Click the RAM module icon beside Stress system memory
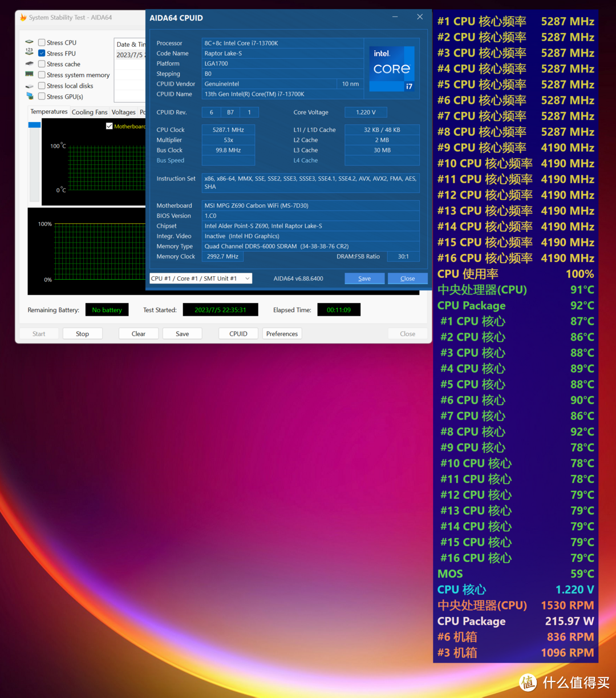616x698 pixels. point(30,74)
